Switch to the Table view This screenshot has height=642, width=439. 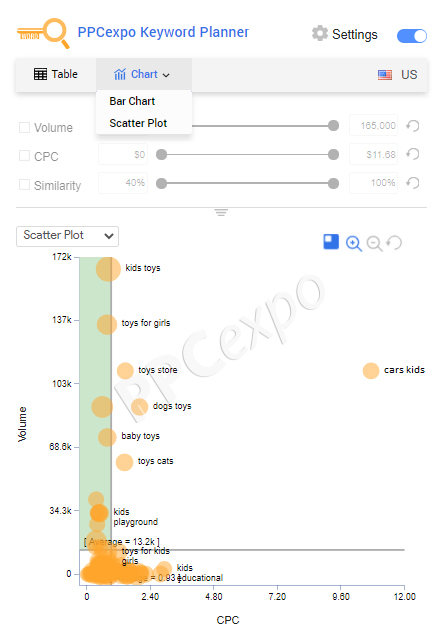(x=56, y=74)
